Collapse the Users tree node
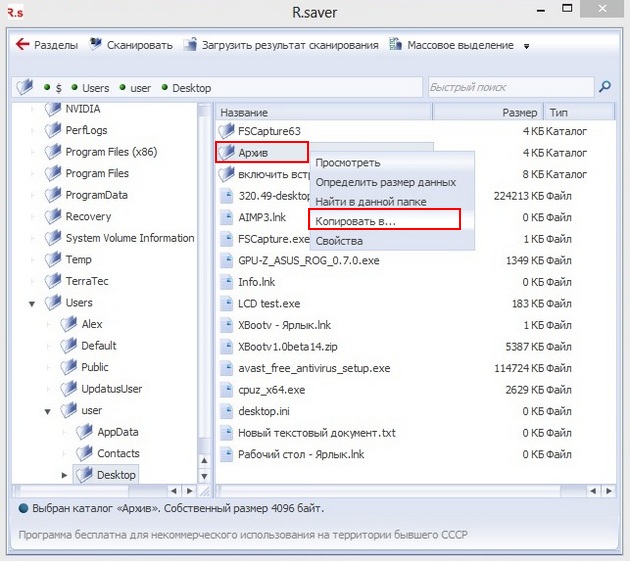The width and height of the screenshot is (630, 561). [x=32, y=304]
